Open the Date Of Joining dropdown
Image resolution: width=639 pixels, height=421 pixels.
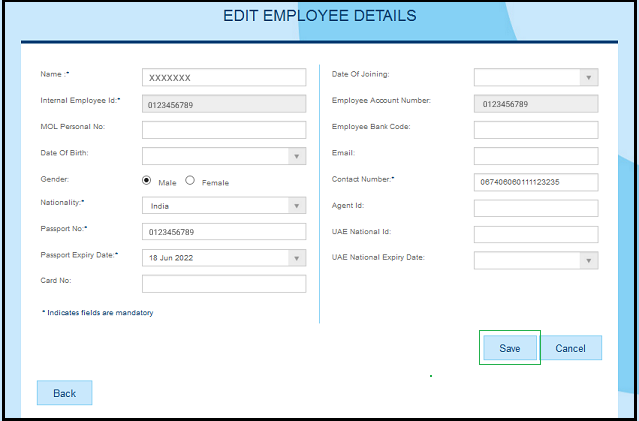click(535, 77)
